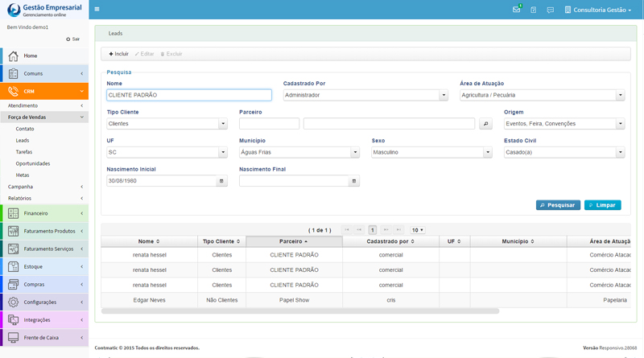Toggle the hamburger sidebar menu
644x358 pixels.
pos(97,10)
